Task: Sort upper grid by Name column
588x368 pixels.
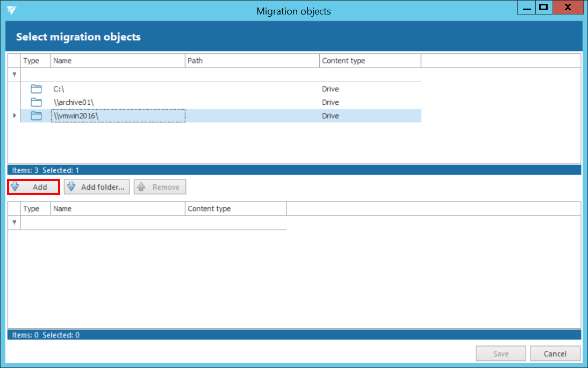Action: pyautogui.click(x=118, y=61)
